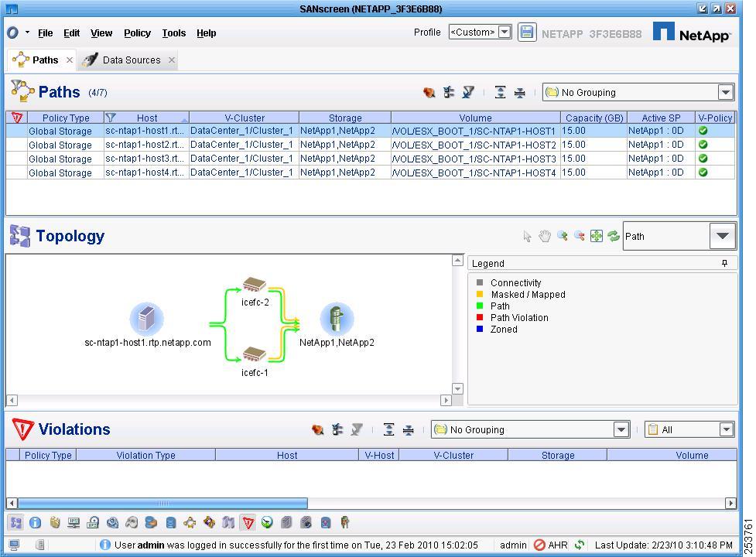Click the save profile floppy disk icon
This screenshot has width=756, height=557.
527,32
